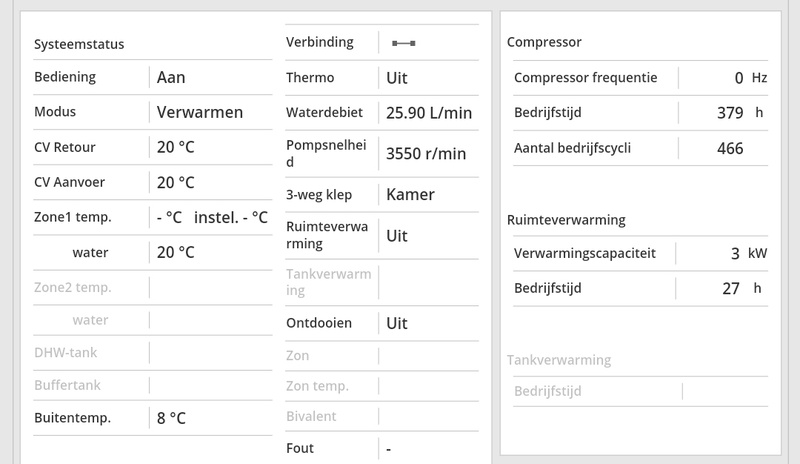Screen dimensions: 800x464
Task: Click the compressor Bedrijfstijd value 379 h
Action: [740, 112]
